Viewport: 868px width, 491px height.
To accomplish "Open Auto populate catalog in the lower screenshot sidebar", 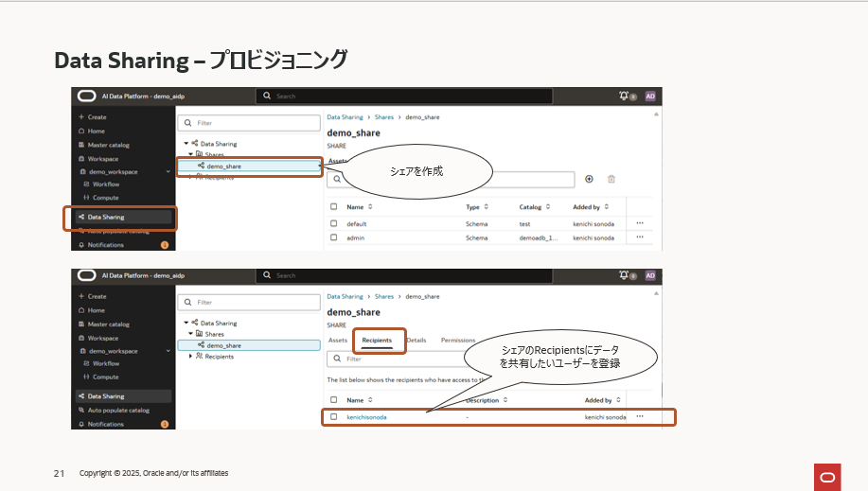I will pos(114,411).
